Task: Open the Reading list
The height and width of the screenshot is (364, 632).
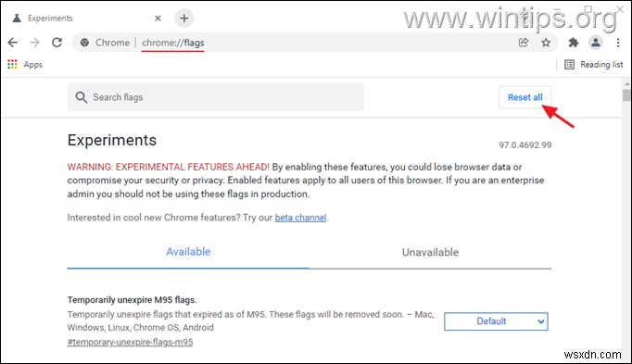Action: point(593,65)
